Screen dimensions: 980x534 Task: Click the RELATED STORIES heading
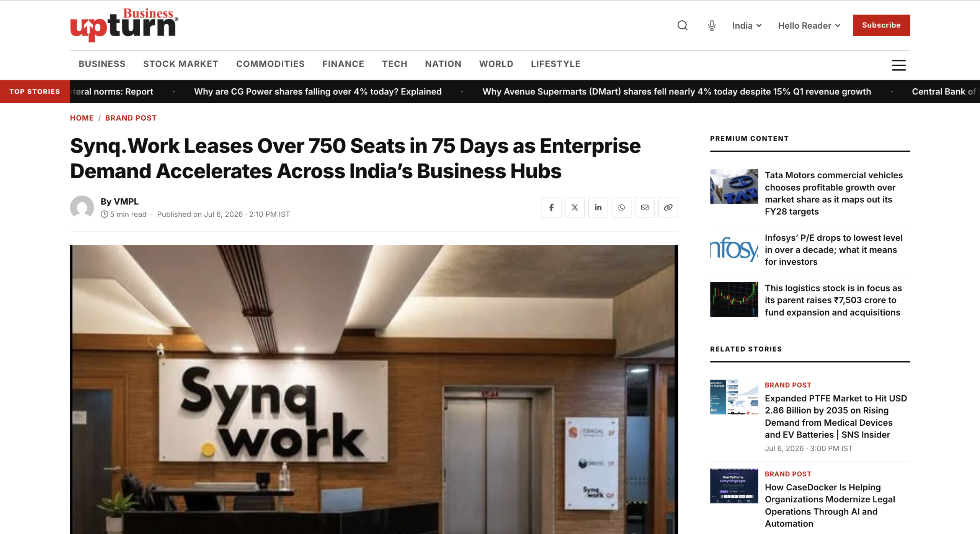pos(746,349)
